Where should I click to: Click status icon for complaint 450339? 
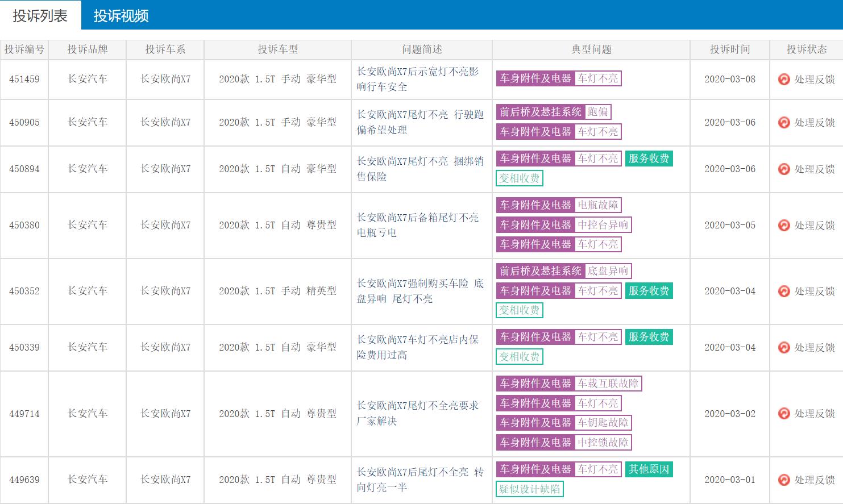pyautogui.click(x=784, y=348)
